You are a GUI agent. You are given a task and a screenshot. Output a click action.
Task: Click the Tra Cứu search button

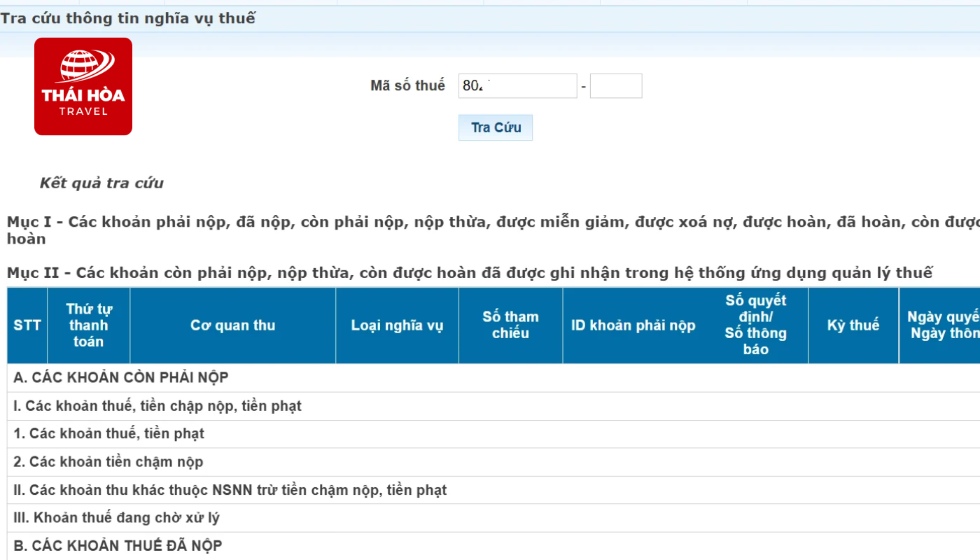tap(496, 127)
